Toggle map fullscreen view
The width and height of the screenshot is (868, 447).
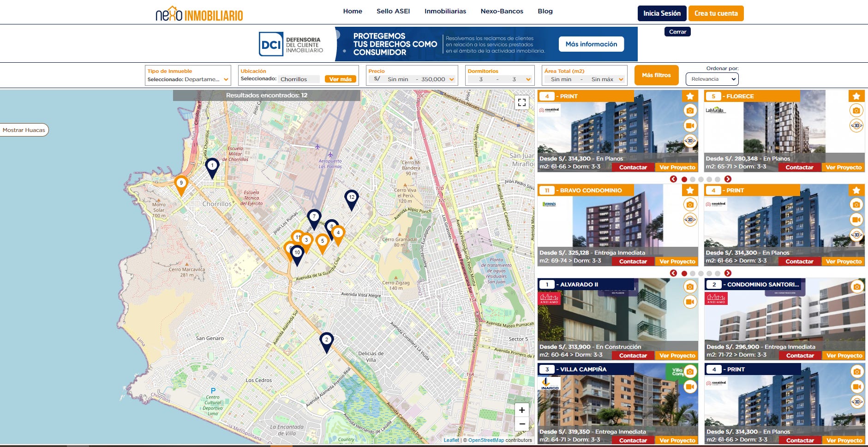[x=522, y=102]
